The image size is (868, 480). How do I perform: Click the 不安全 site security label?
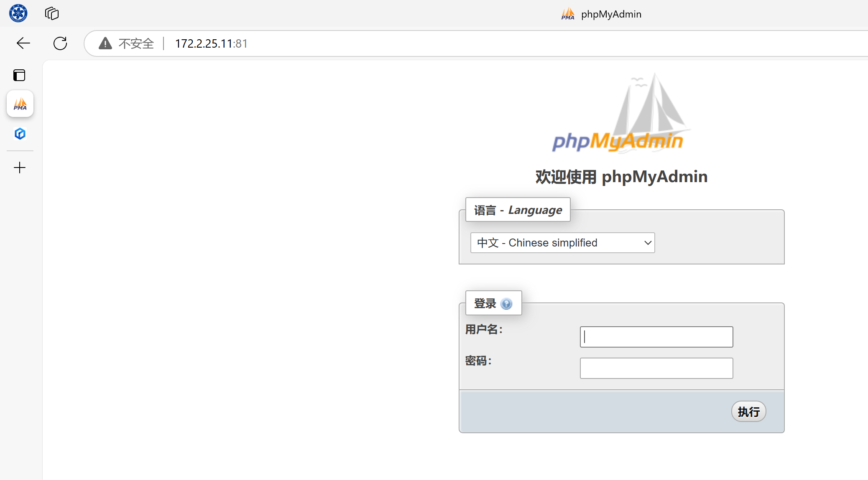pyautogui.click(x=136, y=43)
